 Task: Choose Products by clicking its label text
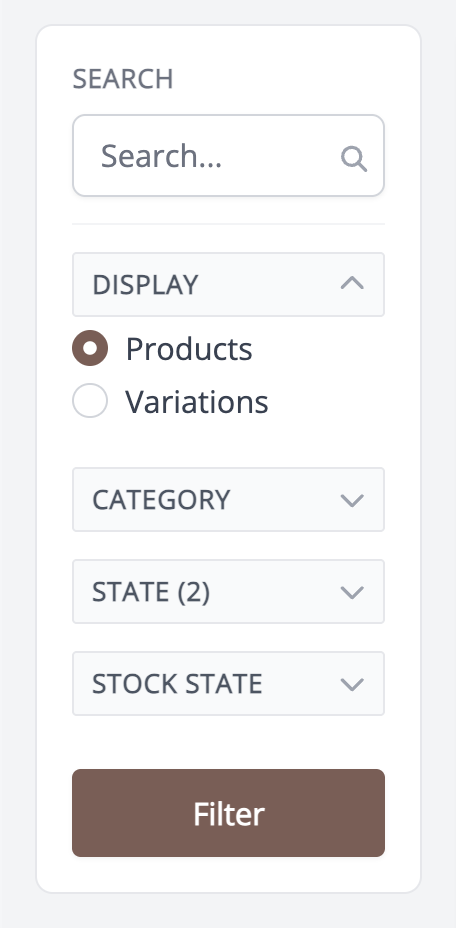pos(189,349)
